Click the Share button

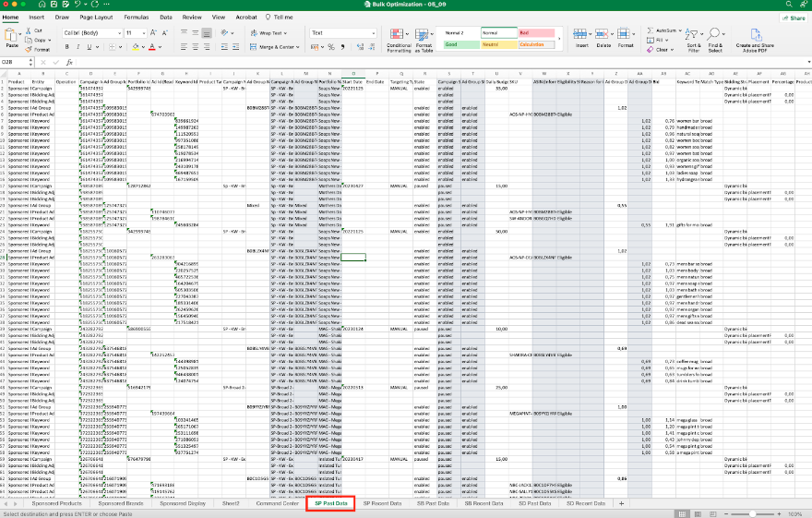click(x=794, y=18)
